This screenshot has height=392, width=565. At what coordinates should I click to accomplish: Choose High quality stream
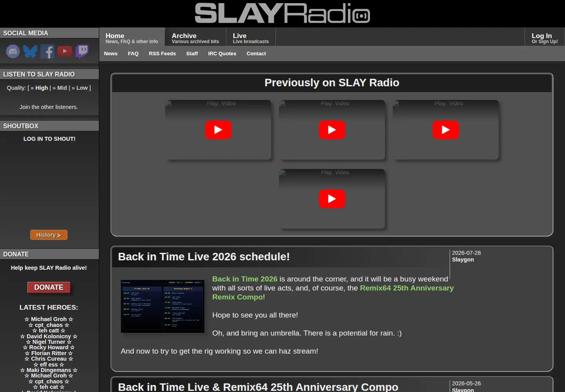42,88
